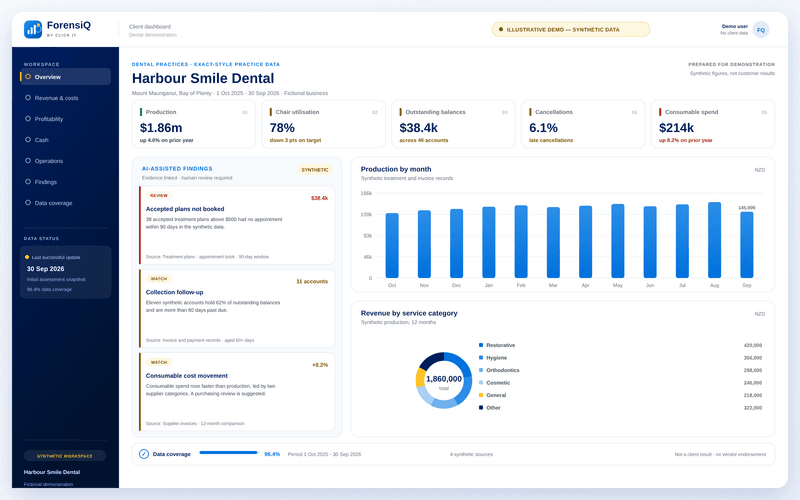Click the circle icon beside Findings

click(x=28, y=181)
